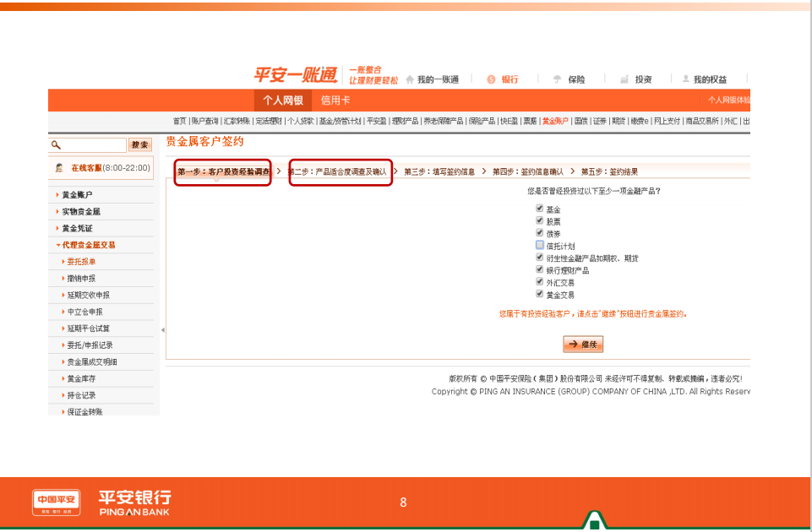Viewport: 812px width, 532px height.
Task: Open the highlighted 黄金账户 nav item
Action: [x=555, y=121]
